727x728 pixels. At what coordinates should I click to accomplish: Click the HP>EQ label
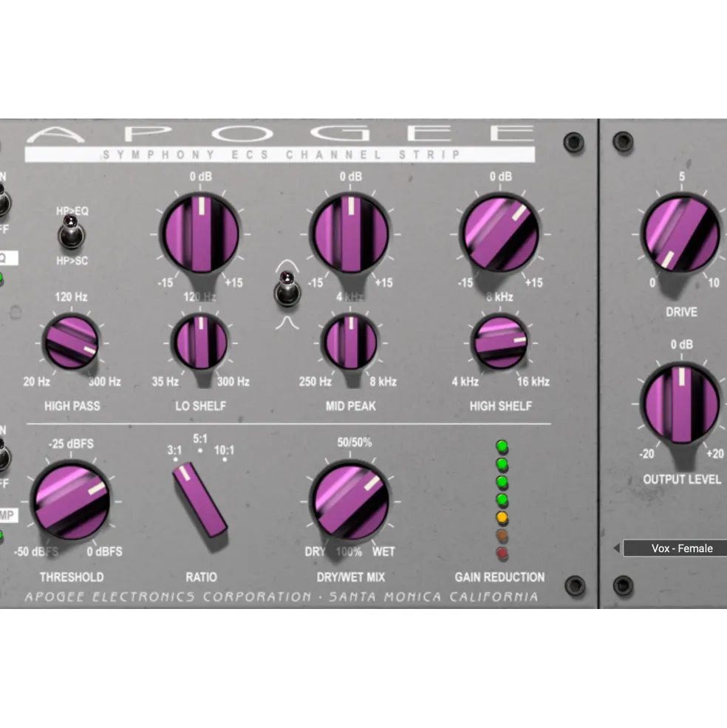(72, 211)
